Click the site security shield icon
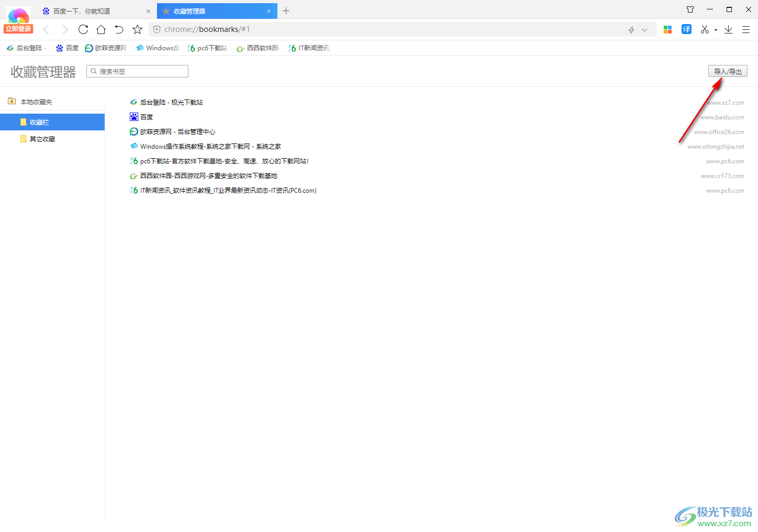 pyautogui.click(x=157, y=29)
